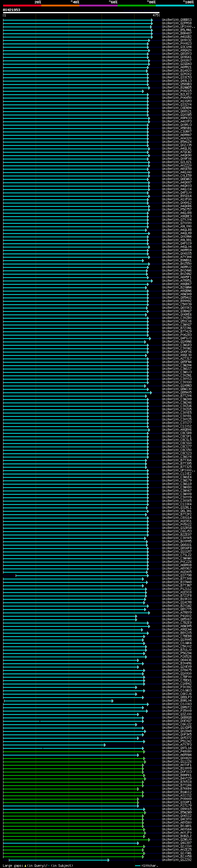The height and width of the screenshot is (868, 197).
Task: Select the UniRef100_P05022 label
Action: click(x=177, y=524)
